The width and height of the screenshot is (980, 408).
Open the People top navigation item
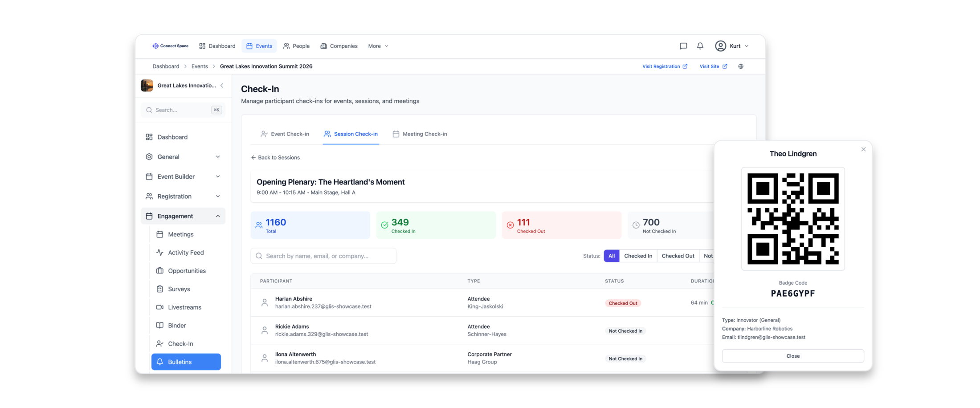296,46
